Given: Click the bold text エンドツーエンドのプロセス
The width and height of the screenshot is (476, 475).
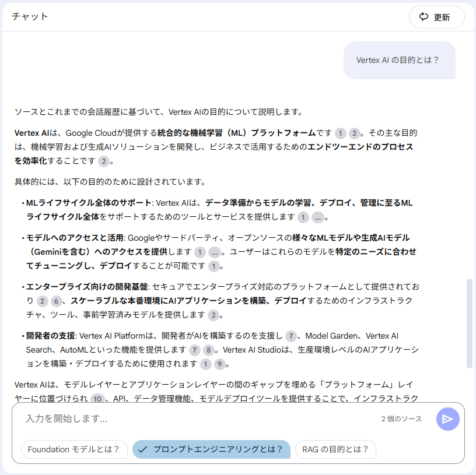Looking at the screenshot, I should coord(360,147).
